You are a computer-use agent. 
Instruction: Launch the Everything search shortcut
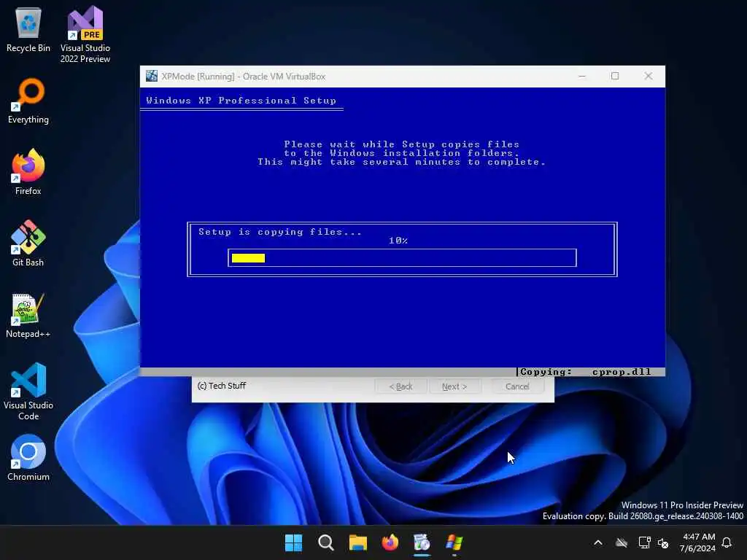[x=28, y=101]
